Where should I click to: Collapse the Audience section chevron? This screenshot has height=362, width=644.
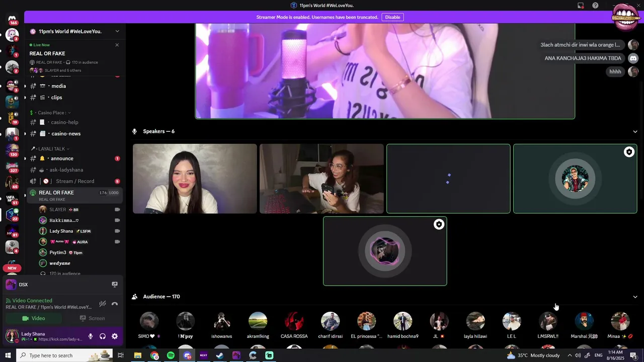[x=635, y=297]
